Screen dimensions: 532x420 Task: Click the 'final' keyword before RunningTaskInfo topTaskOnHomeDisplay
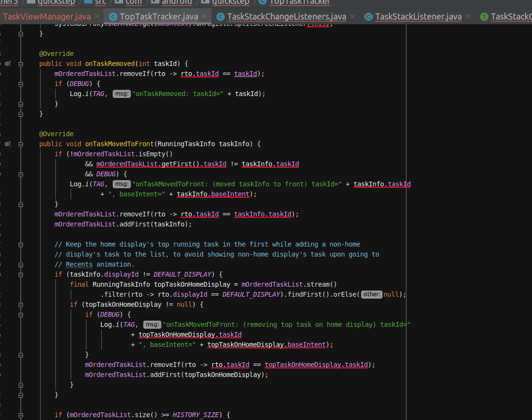click(x=79, y=284)
